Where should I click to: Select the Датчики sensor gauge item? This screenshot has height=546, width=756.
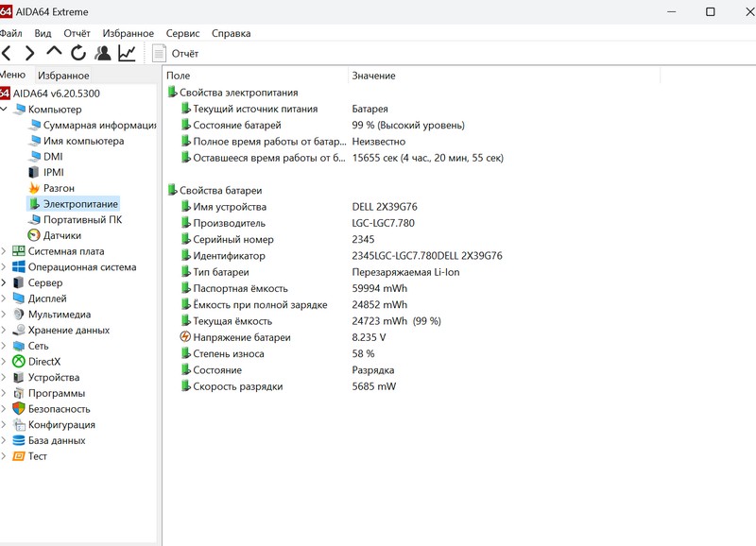click(x=61, y=235)
